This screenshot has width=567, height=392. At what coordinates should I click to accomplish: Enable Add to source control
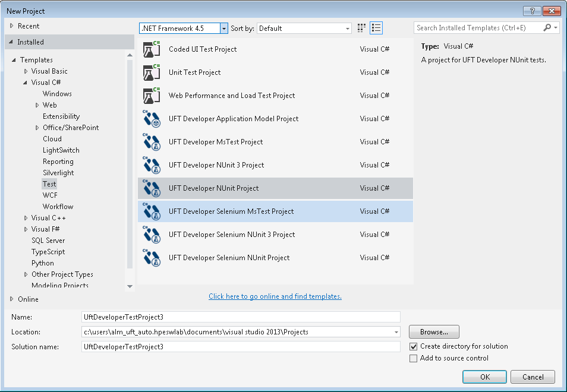coord(414,358)
